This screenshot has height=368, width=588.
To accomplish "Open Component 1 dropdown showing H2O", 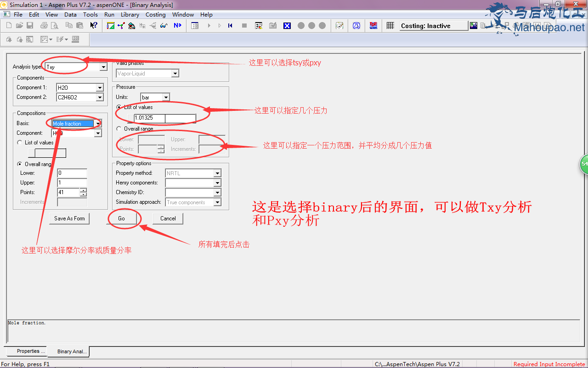I will pyautogui.click(x=100, y=87).
